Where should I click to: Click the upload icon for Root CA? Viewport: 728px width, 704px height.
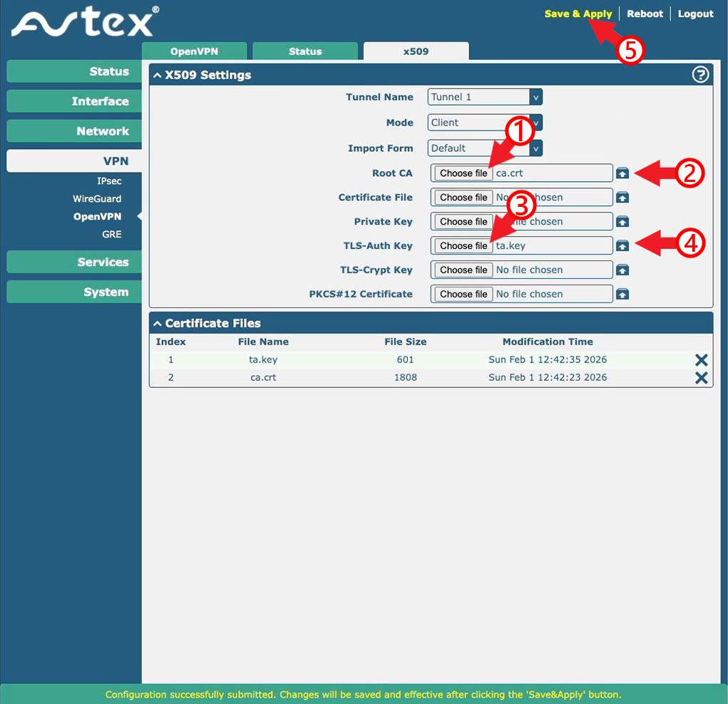(622, 173)
